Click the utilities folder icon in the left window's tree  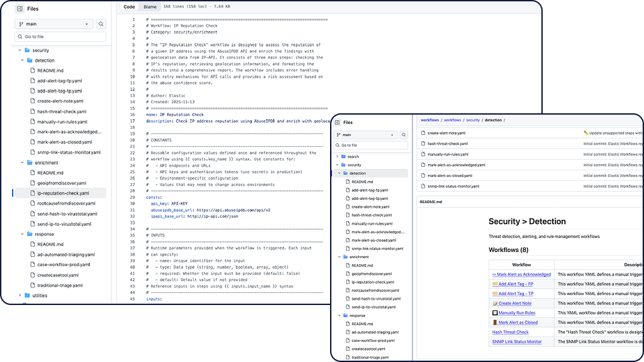(x=27, y=295)
